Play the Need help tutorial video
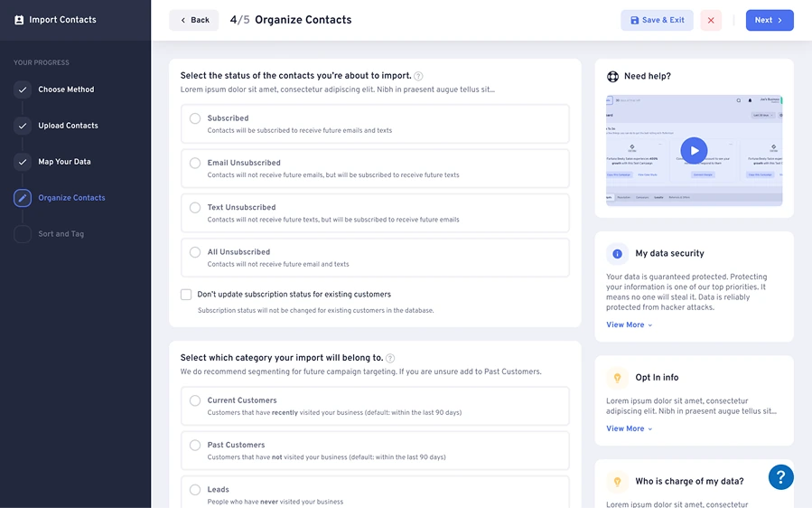Screen dimensions: 812x508 [694, 150]
